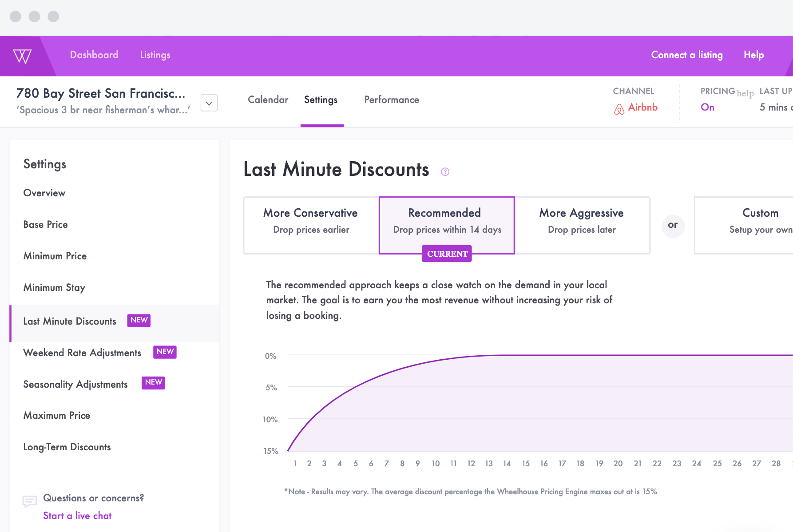Click the CURRENT badge on Recommended

click(447, 254)
